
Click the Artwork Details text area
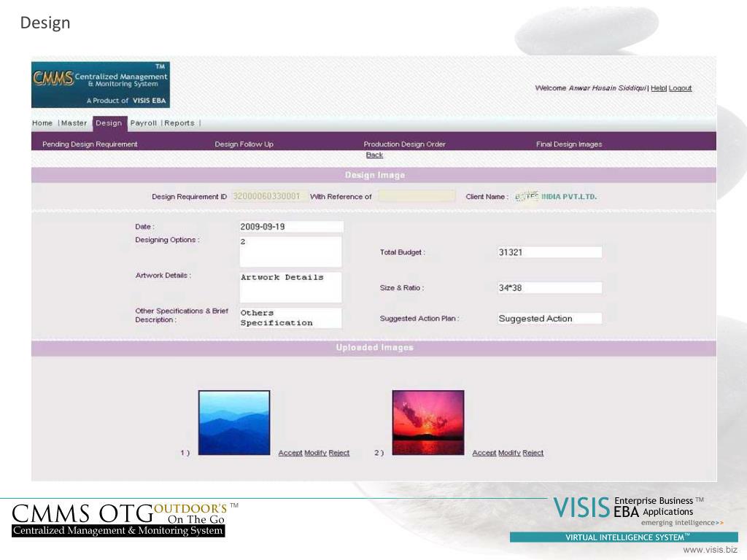[x=290, y=287]
